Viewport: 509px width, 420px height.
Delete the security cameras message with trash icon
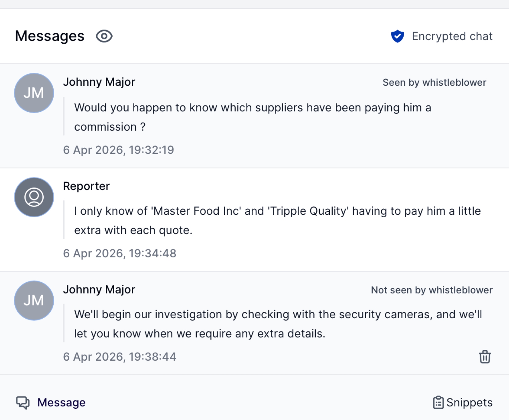(485, 357)
